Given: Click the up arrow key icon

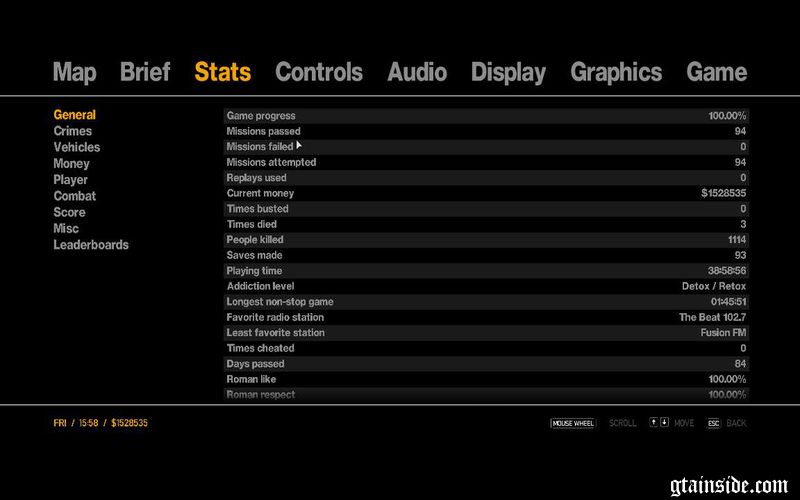Looking at the screenshot, I should coord(654,422).
